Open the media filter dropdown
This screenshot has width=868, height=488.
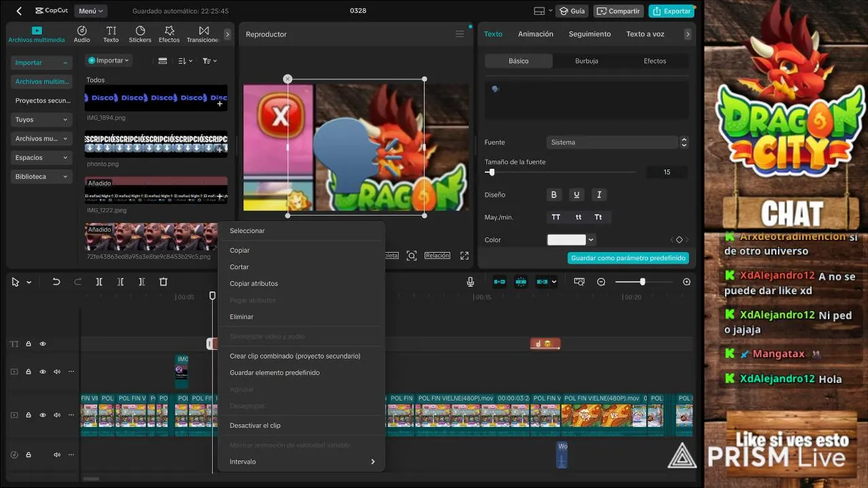point(210,61)
